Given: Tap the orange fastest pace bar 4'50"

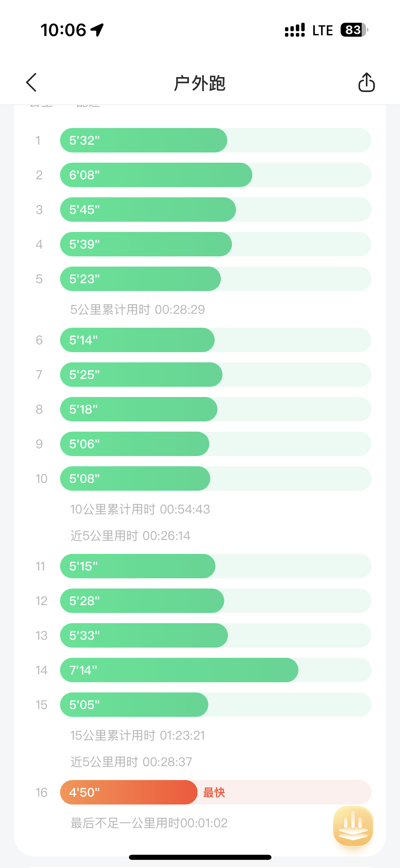Looking at the screenshot, I should point(129,792).
